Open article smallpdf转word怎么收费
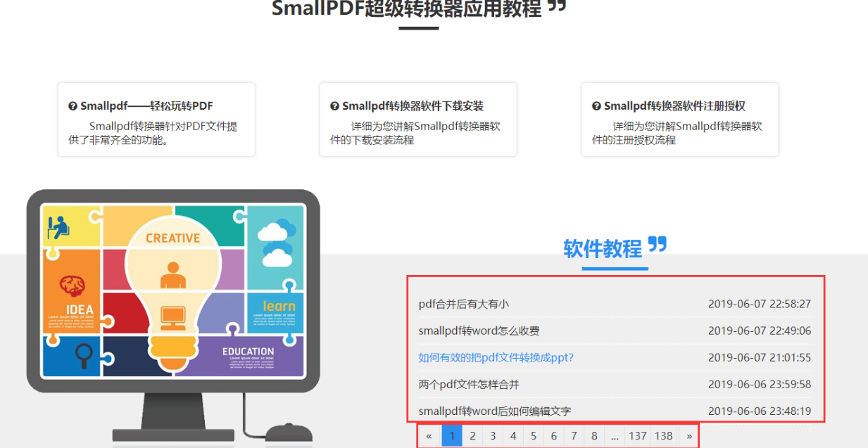868x448 pixels. 479,331
